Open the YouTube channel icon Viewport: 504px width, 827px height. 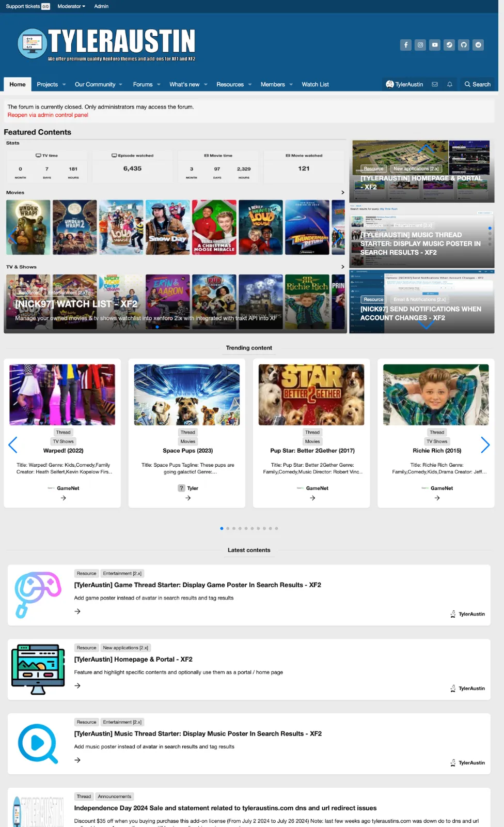coord(435,45)
